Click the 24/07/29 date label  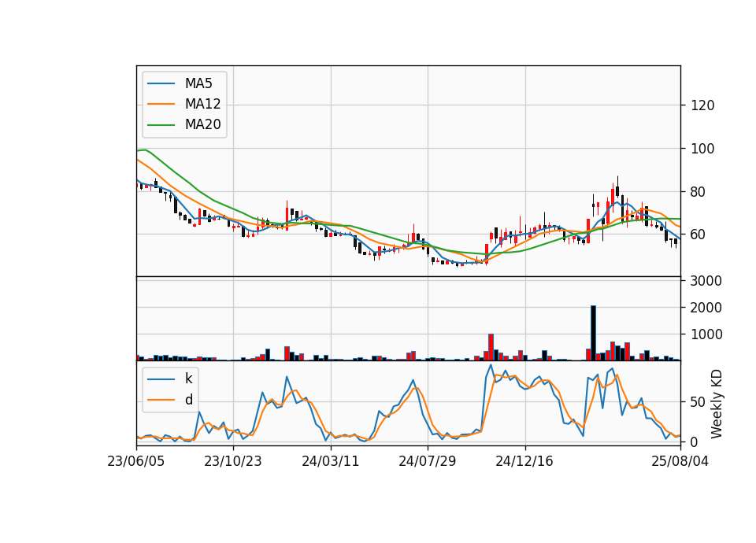pos(427,461)
